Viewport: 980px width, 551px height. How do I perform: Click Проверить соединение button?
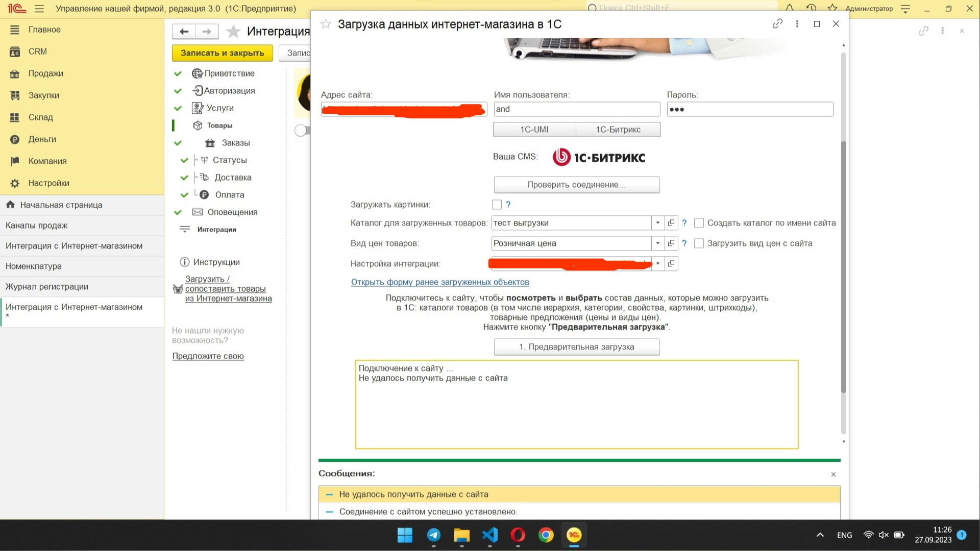tap(577, 185)
